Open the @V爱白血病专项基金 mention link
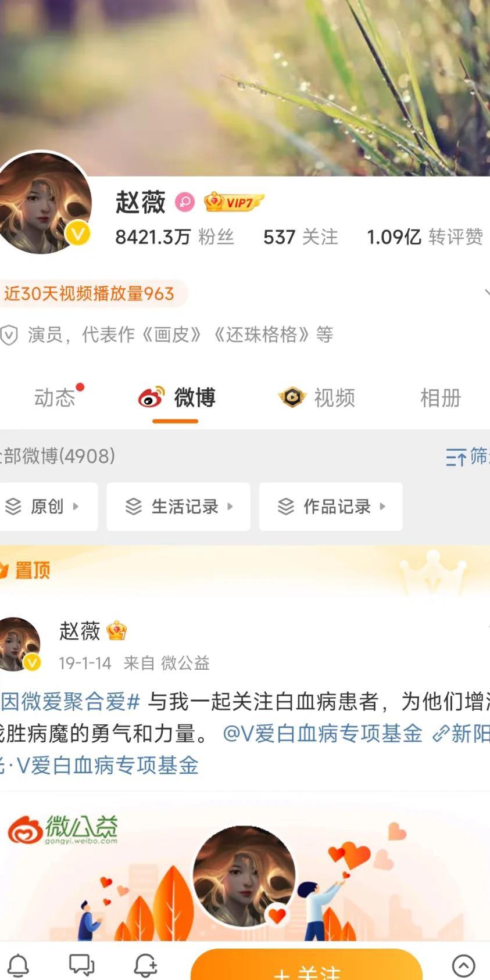This screenshot has height=980, width=490. [323, 733]
